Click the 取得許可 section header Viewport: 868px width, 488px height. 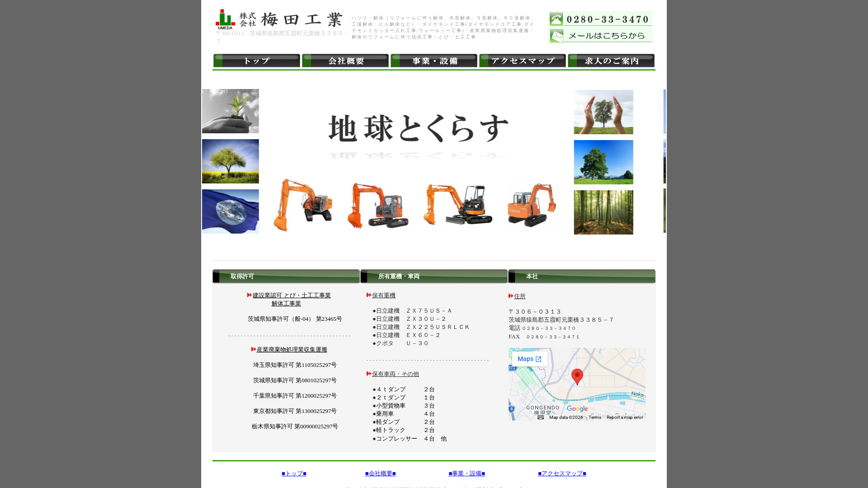click(286, 277)
